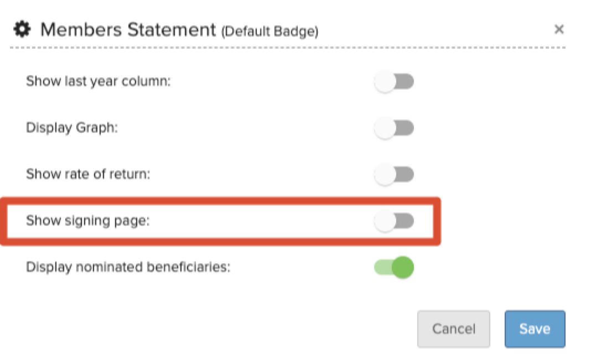Select the "Display Graph:" label text
This screenshot has height=364, width=591.
72,128
